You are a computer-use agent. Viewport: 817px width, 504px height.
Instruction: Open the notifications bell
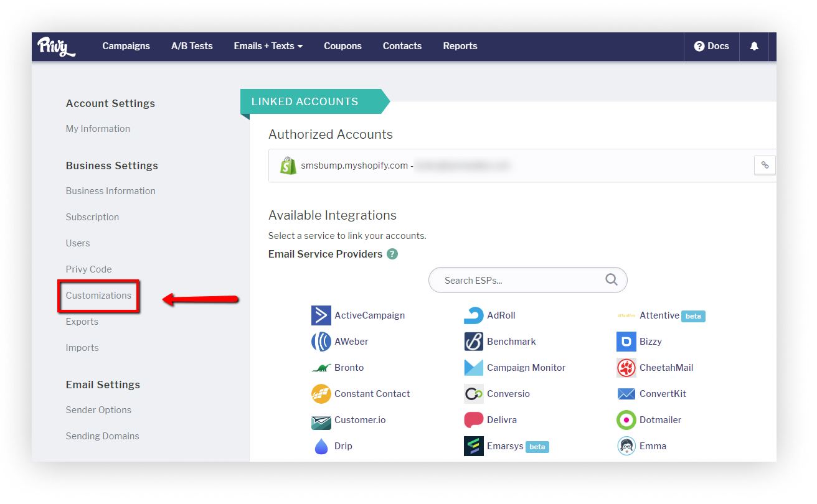[x=754, y=46]
